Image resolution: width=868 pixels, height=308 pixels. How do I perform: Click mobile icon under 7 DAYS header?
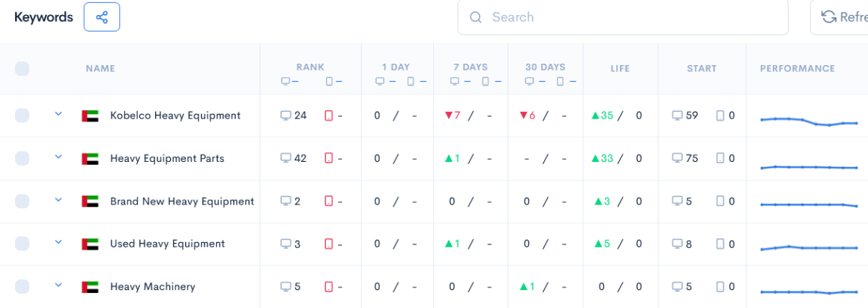(x=486, y=81)
